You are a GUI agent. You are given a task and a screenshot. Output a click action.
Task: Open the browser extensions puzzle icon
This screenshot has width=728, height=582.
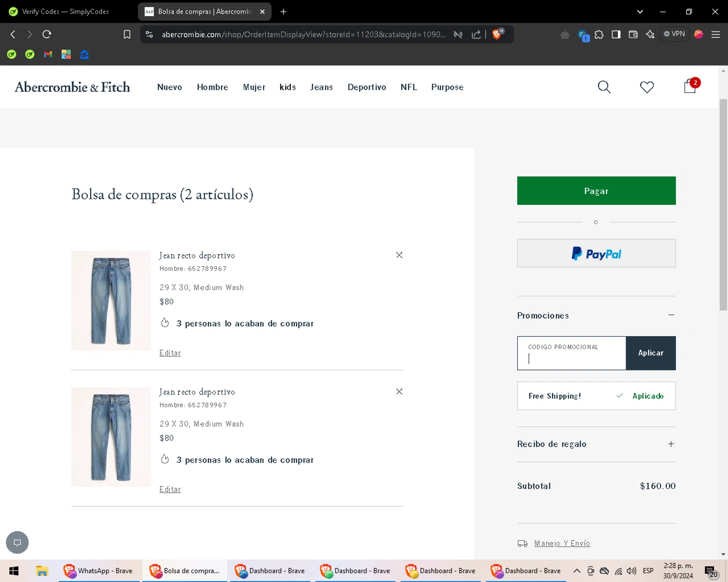[x=599, y=34]
